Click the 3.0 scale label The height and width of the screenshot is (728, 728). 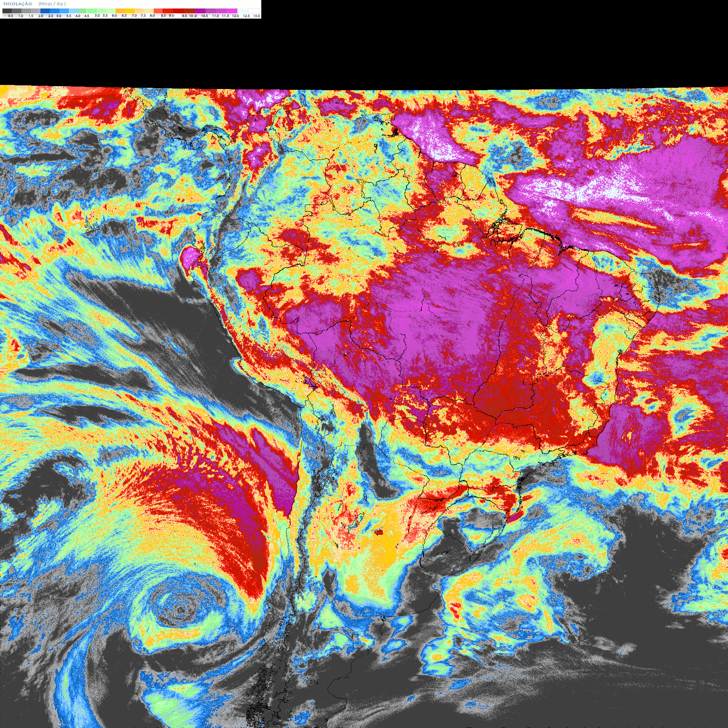point(59,16)
